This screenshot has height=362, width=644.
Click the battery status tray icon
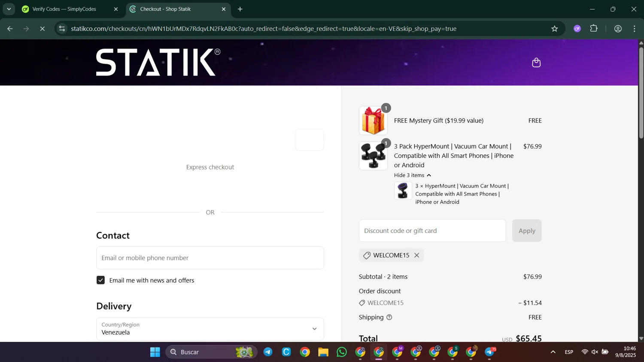point(605,352)
